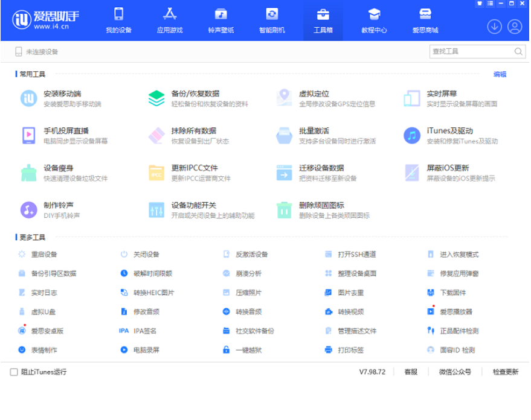Click the 破解时间限额 clock icon
531x420 pixels.
pyautogui.click(x=124, y=273)
